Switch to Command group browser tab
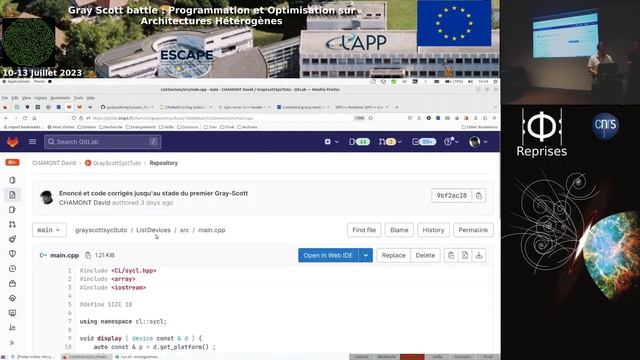This screenshot has width=640, height=360. tap(302, 107)
